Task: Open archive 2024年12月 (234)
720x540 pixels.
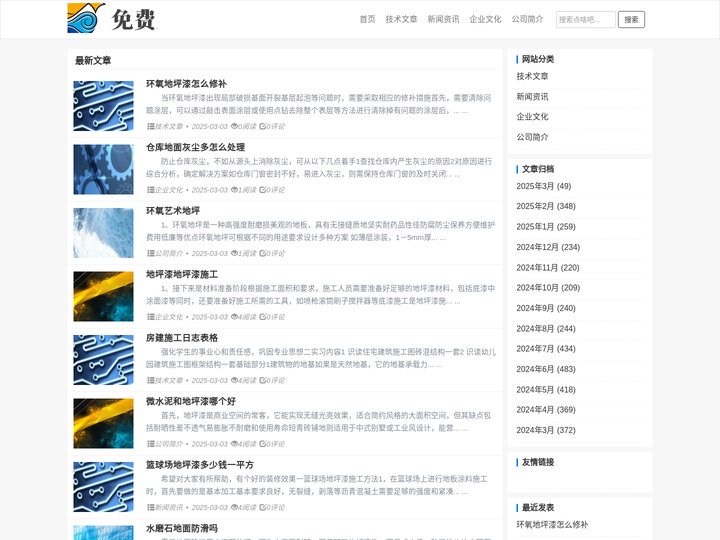Action: (x=548, y=247)
